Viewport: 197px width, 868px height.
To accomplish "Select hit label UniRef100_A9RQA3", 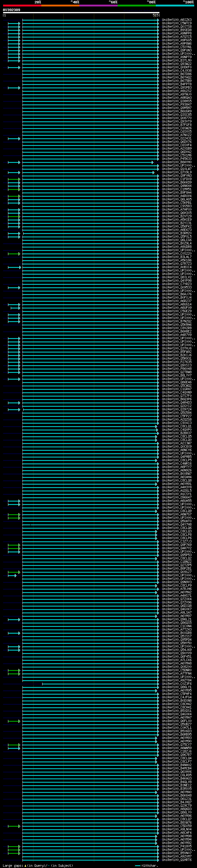I will (x=177, y=98).
